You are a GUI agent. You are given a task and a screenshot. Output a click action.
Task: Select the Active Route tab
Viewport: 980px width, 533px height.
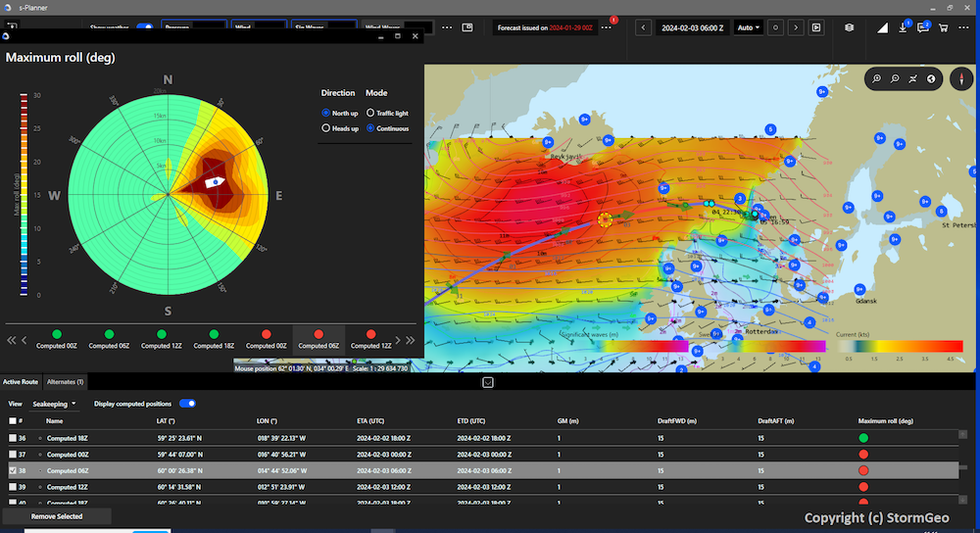21,381
